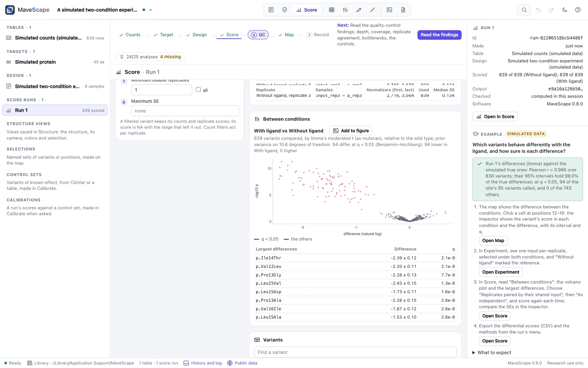Click the "Open Experiment" button
The image size is (588, 368).
pyautogui.click(x=501, y=272)
